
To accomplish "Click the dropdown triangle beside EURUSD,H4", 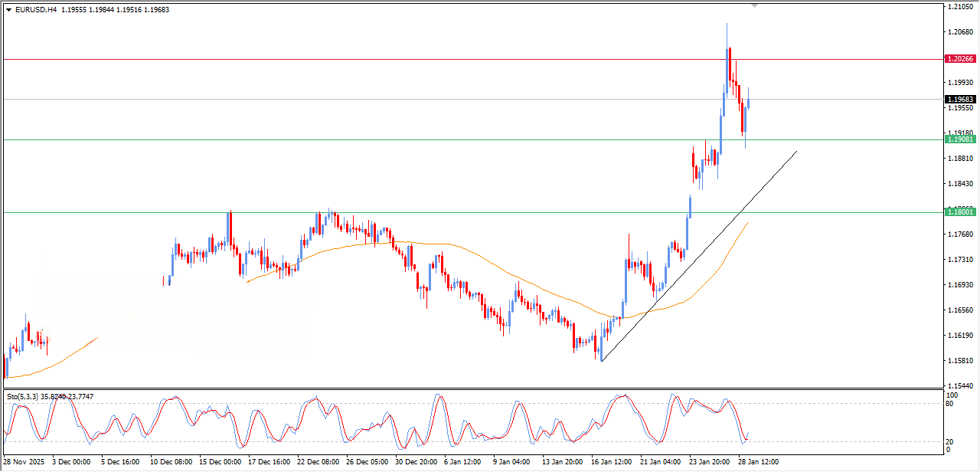I will coord(8,10).
